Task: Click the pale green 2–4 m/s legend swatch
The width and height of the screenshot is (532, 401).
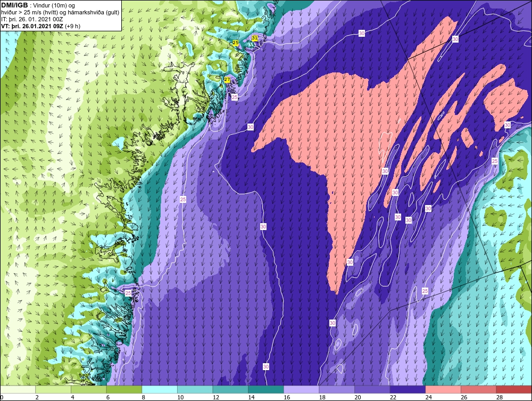Action: click(53, 389)
